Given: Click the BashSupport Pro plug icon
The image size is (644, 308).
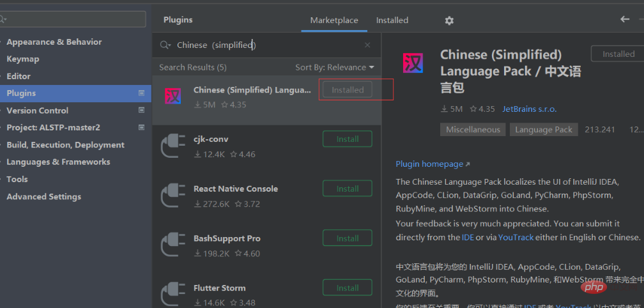Looking at the screenshot, I should coord(173,245).
